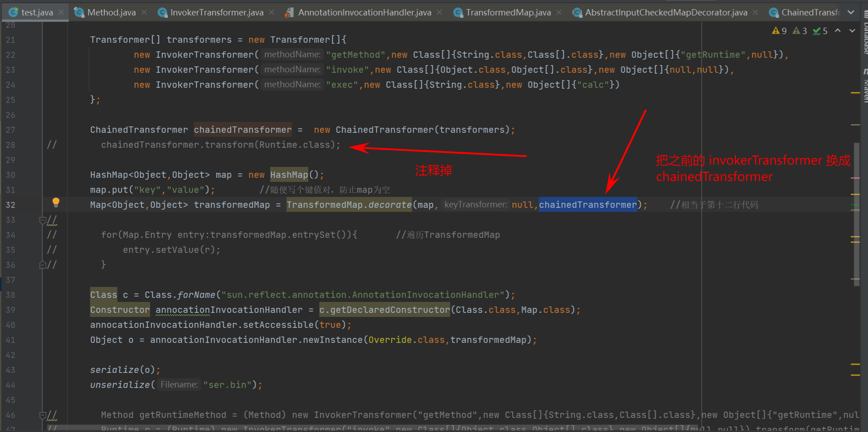Click the serialize(o) call
Image resolution: width=868 pixels, height=432 pixels.
[125, 370]
